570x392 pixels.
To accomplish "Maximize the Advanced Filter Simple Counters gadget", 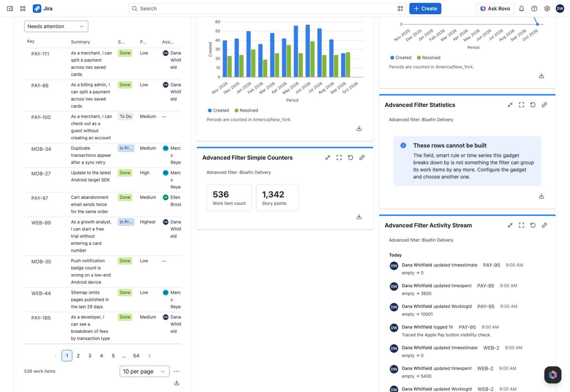I will point(339,158).
